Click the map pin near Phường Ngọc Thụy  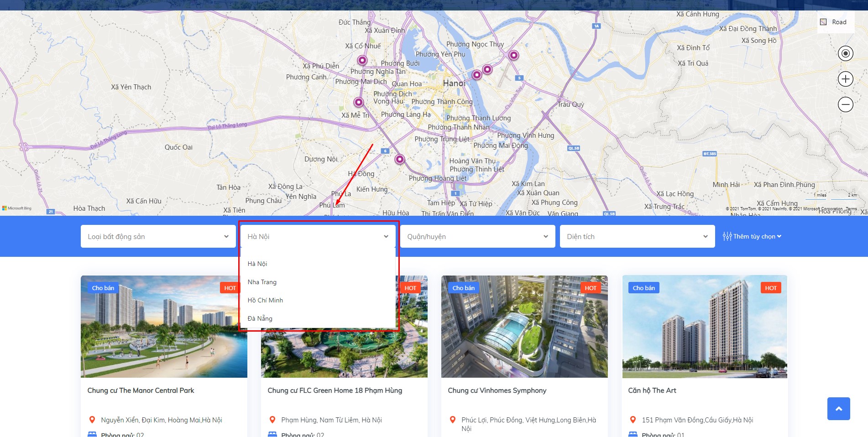pyautogui.click(x=514, y=55)
